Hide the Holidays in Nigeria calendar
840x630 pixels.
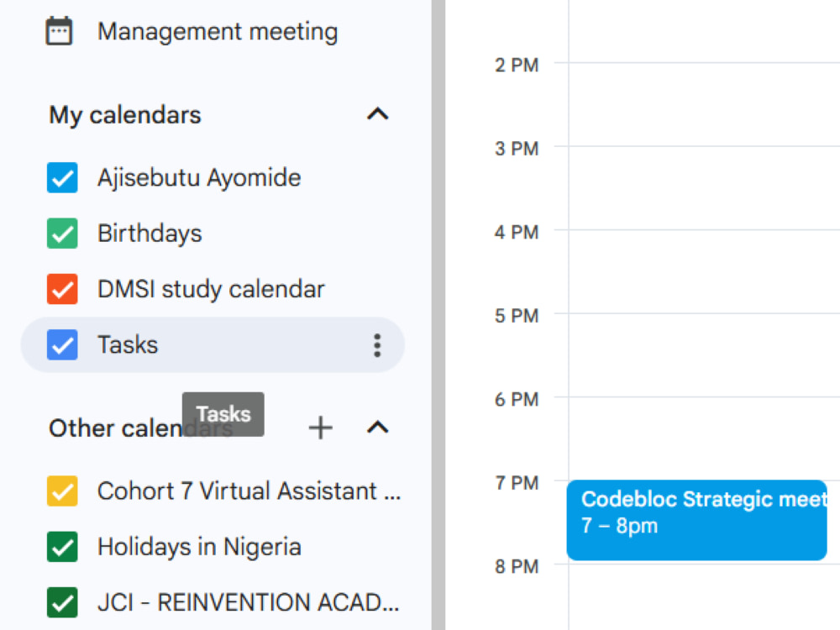click(62, 547)
